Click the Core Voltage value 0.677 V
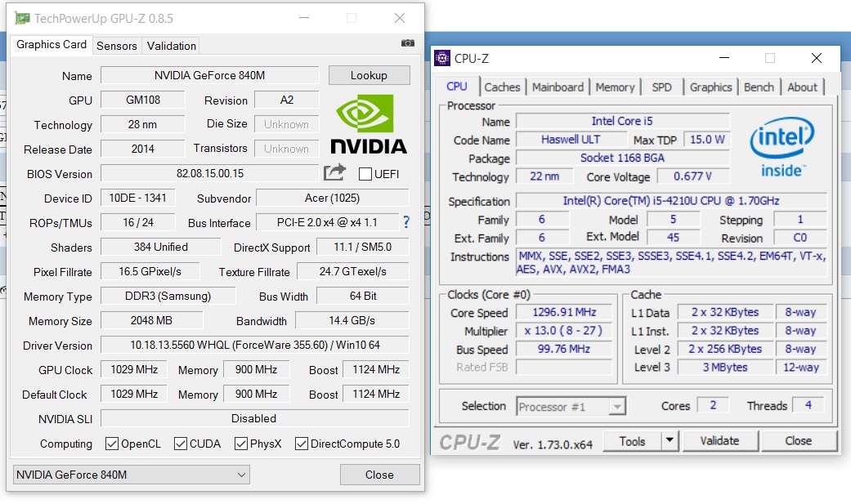Image resolution: width=851 pixels, height=504 pixels. [x=693, y=176]
